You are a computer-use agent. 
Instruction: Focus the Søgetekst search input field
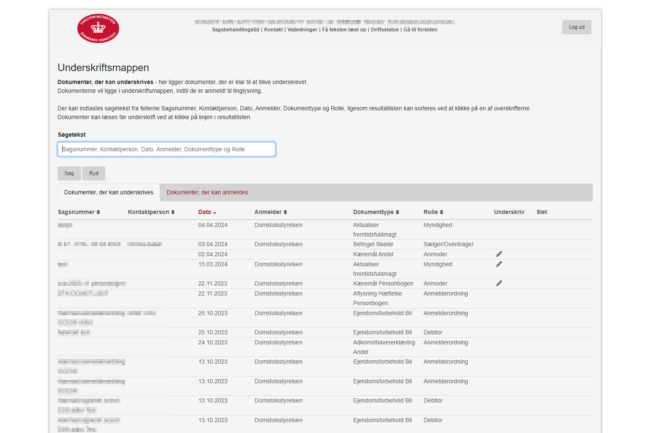tap(166, 149)
